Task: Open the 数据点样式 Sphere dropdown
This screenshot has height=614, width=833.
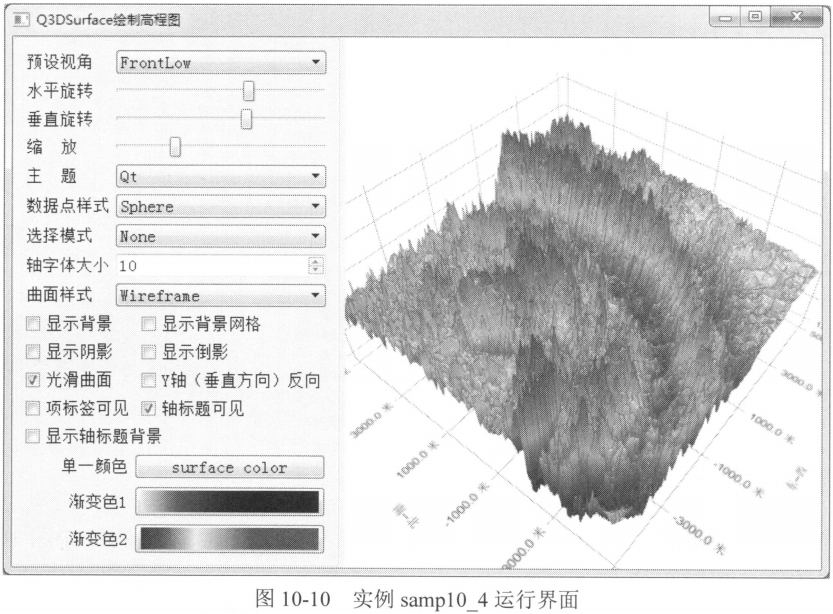Action: [x=221, y=207]
